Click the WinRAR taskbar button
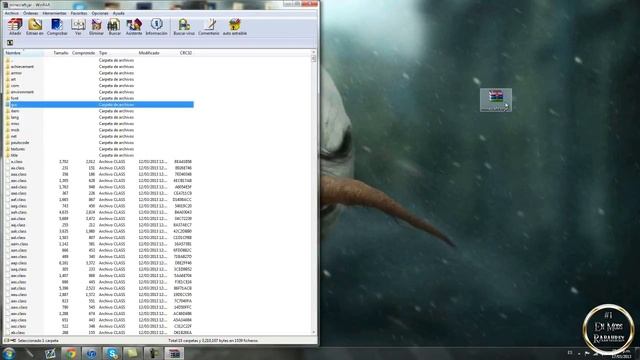 pyautogui.click(x=174, y=353)
